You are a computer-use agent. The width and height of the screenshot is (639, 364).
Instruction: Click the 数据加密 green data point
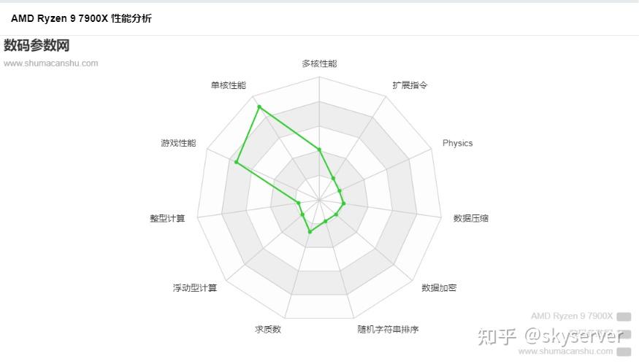click(x=336, y=214)
